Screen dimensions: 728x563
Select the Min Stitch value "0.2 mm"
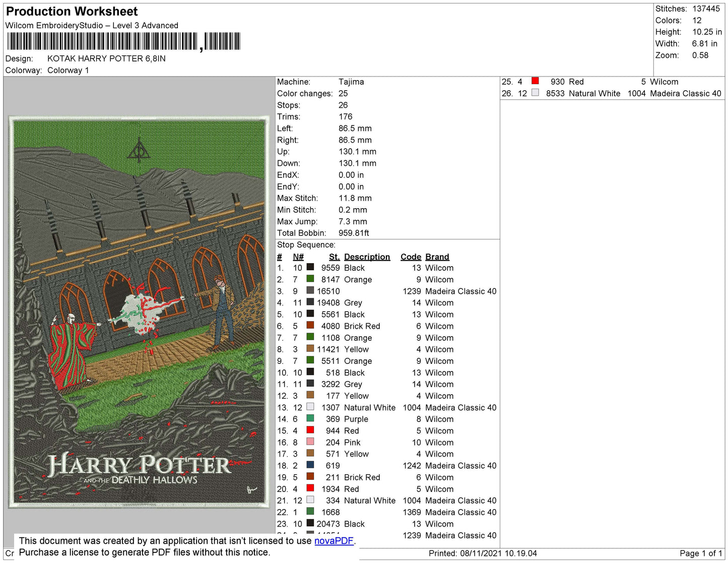coord(353,210)
